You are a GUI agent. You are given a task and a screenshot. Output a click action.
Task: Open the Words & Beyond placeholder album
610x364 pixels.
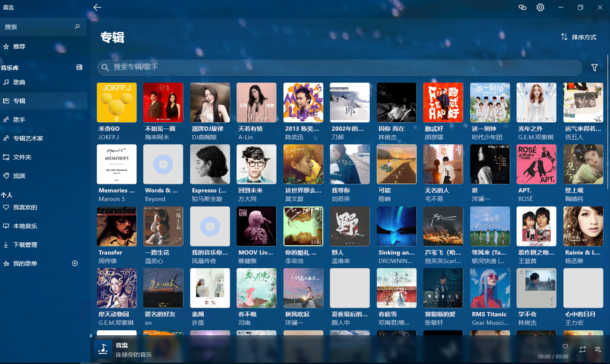(x=163, y=164)
